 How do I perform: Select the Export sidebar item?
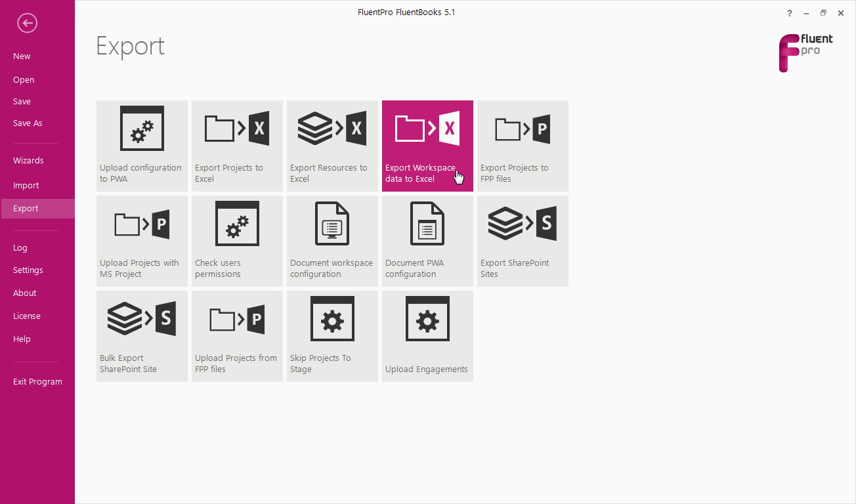pos(37,209)
